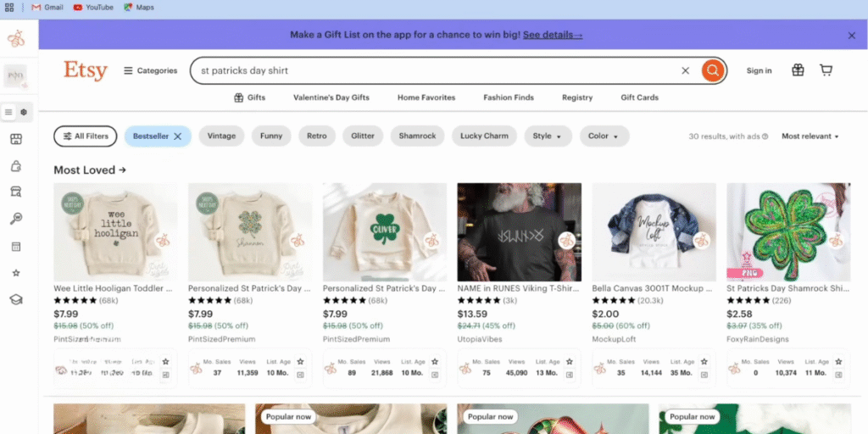Open the 'St Patricks Day Shamrock Shi...' listing title
Image resolution: width=868 pixels, height=434 pixels.
pyautogui.click(x=788, y=288)
